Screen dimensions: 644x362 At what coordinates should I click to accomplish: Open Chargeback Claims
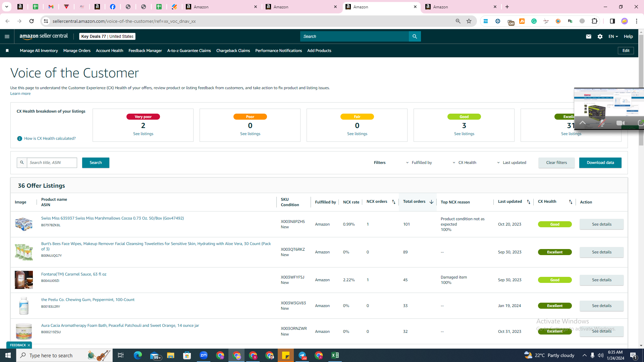(233, 51)
